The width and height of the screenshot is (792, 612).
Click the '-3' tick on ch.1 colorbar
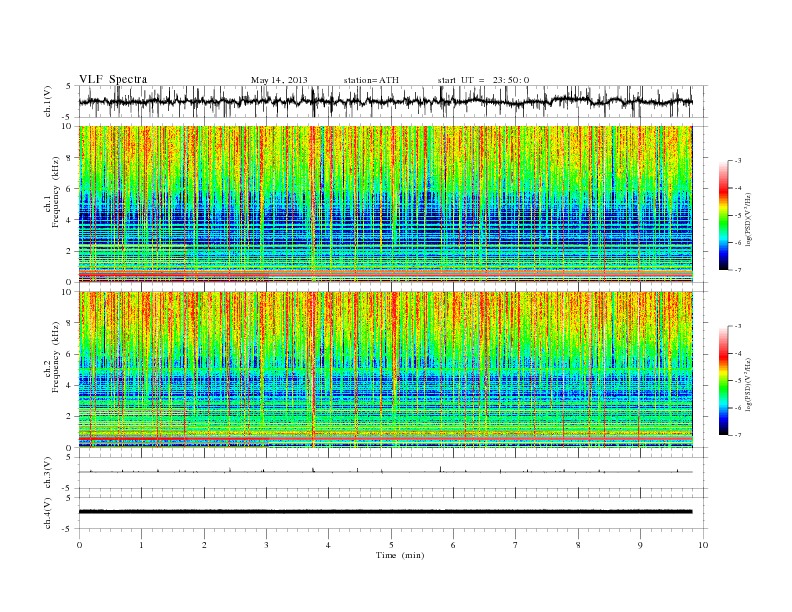tap(737, 161)
